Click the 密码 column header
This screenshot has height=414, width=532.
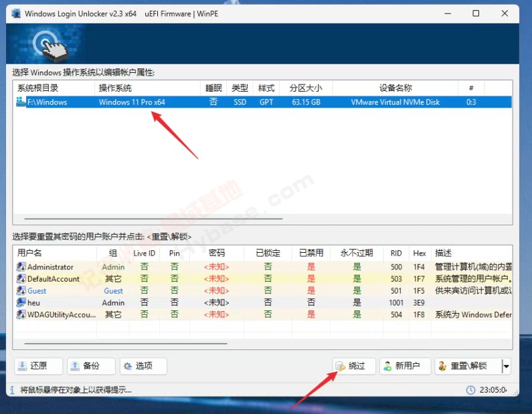tap(216, 253)
